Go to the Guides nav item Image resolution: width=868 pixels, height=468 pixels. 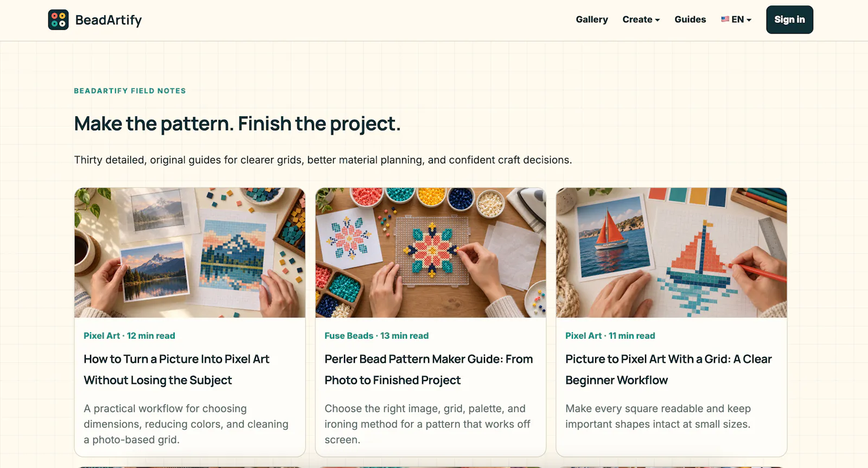(x=690, y=20)
